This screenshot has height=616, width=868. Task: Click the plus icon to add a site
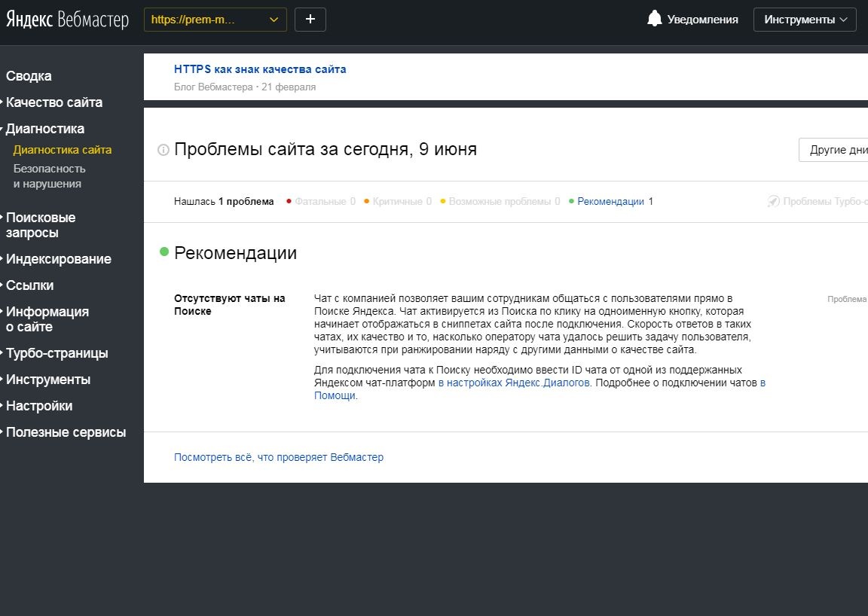(x=310, y=20)
